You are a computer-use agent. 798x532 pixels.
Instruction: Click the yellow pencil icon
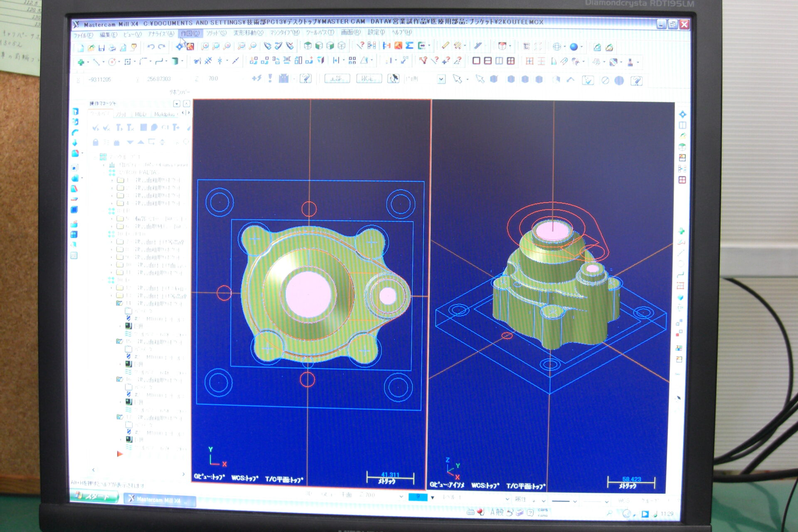tap(445, 46)
